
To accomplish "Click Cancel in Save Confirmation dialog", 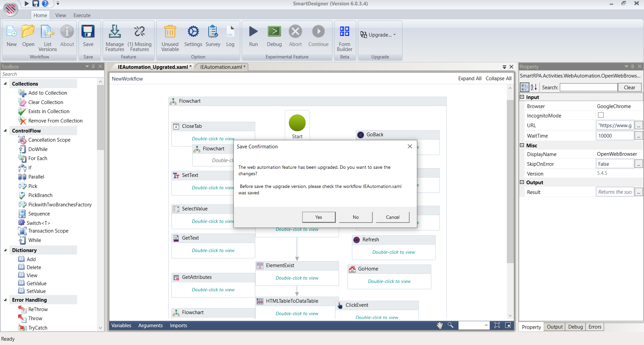I will tap(392, 217).
